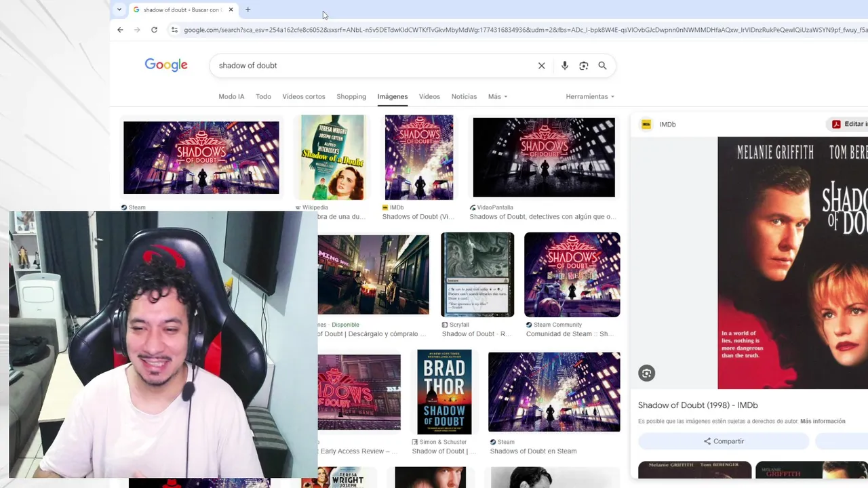This screenshot has width=868, height=488.
Task: Click the browser back arrow
Action: [120, 30]
